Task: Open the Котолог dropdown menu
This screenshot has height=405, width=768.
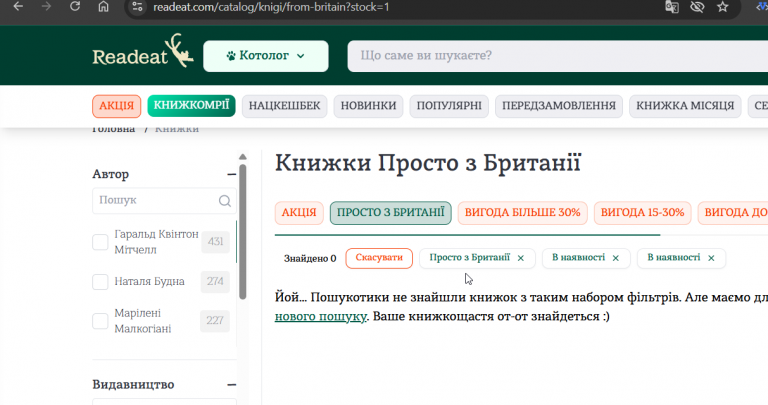Action: pyautogui.click(x=265, y=56)
